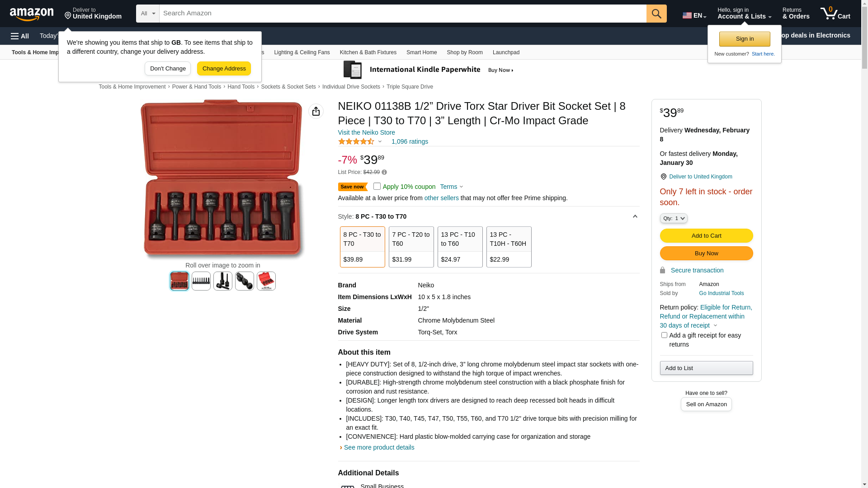Open the All hamburger menu
This screenshot has width=868, height=488.
[20, 36]
